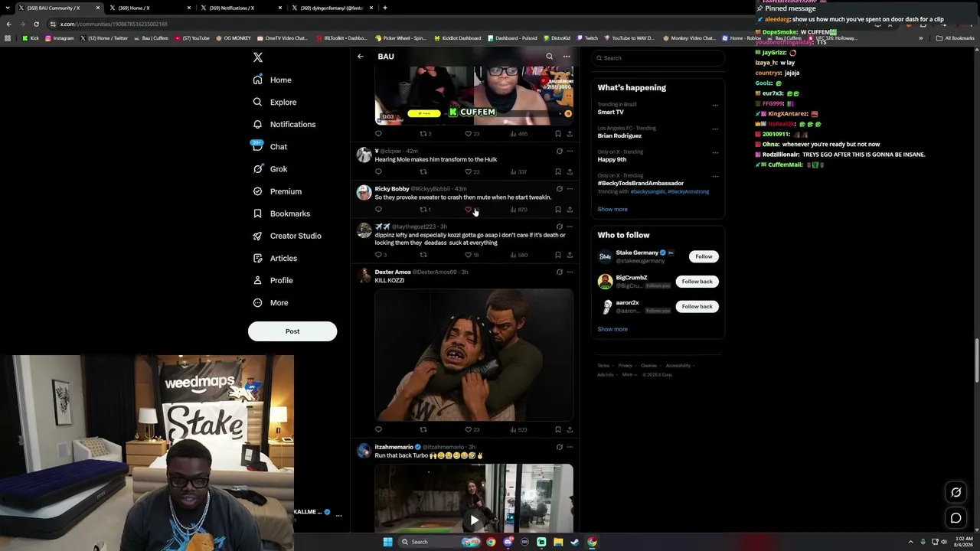Share Dexter Amos's KILL KOZZI post

570,430
